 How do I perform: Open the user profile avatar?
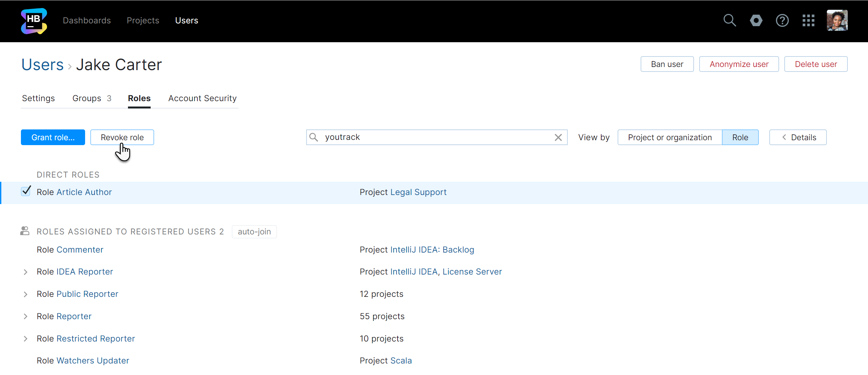click(x=837, y=21)
